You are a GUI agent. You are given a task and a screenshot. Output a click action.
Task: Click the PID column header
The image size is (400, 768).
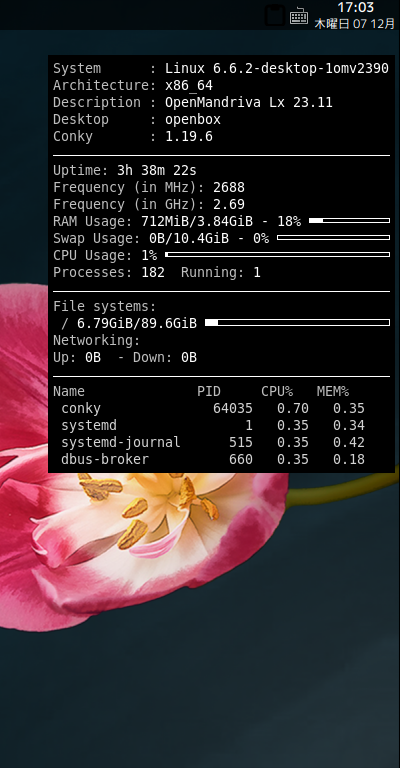coord(209,391)
